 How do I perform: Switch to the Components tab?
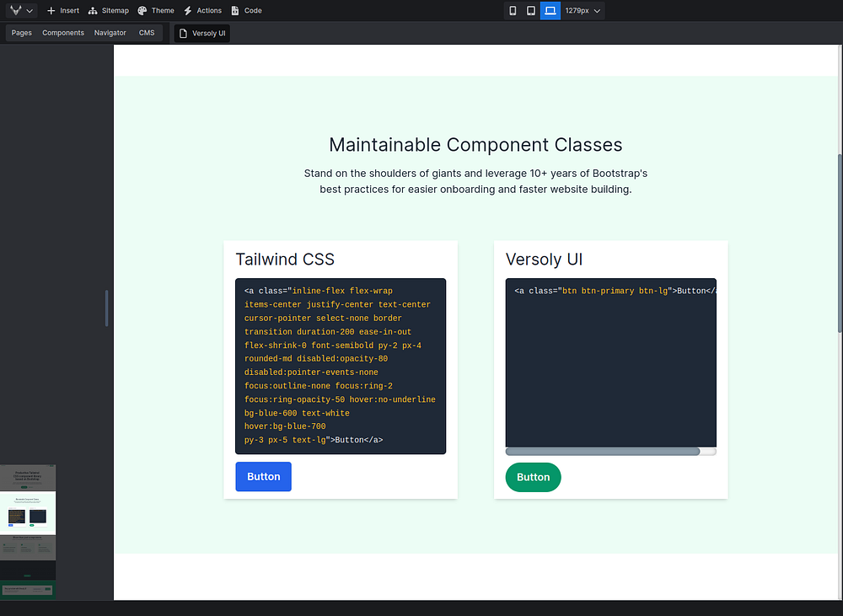point(63,33)
